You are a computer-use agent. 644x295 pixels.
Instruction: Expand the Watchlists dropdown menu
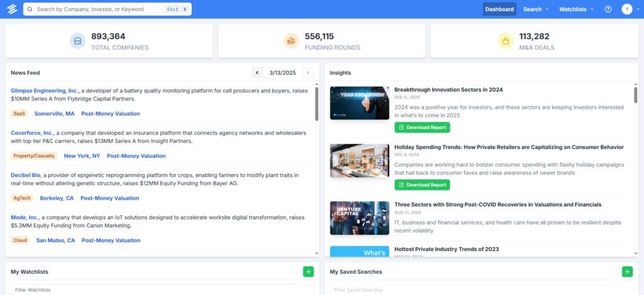coord(577,9)
